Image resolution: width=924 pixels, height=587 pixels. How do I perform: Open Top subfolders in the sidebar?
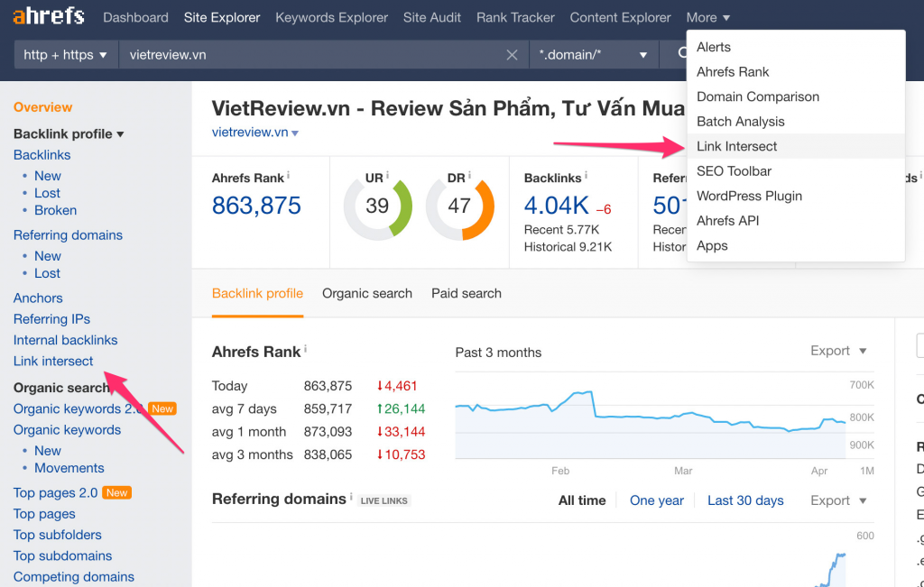[57, 535]
